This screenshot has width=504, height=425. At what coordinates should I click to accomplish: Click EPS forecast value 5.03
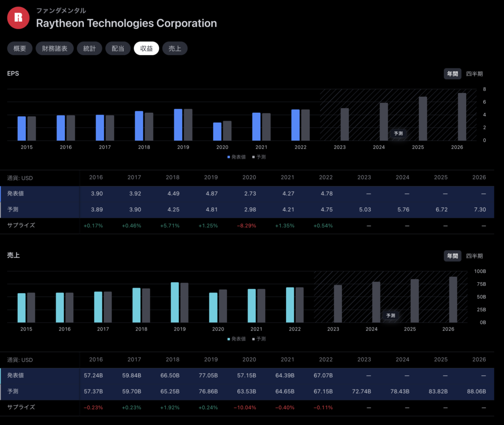pyautogui.click(x=365, y=209)
